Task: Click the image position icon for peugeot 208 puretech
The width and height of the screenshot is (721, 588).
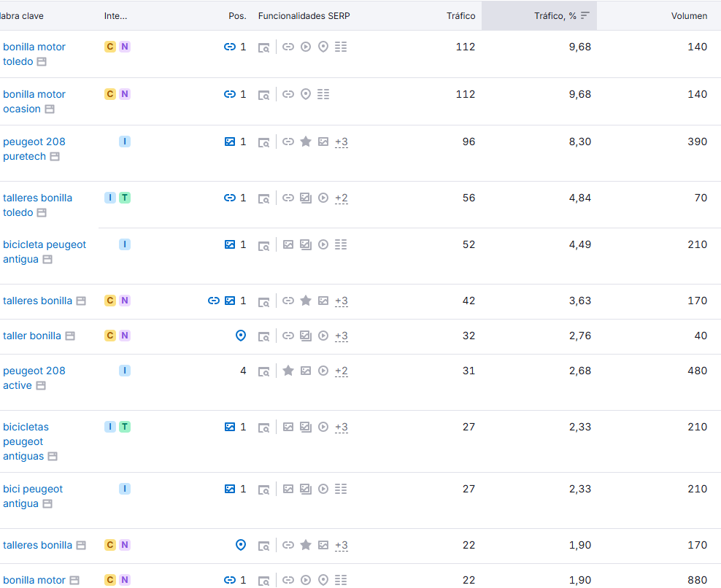Action: tap(229, 142)
